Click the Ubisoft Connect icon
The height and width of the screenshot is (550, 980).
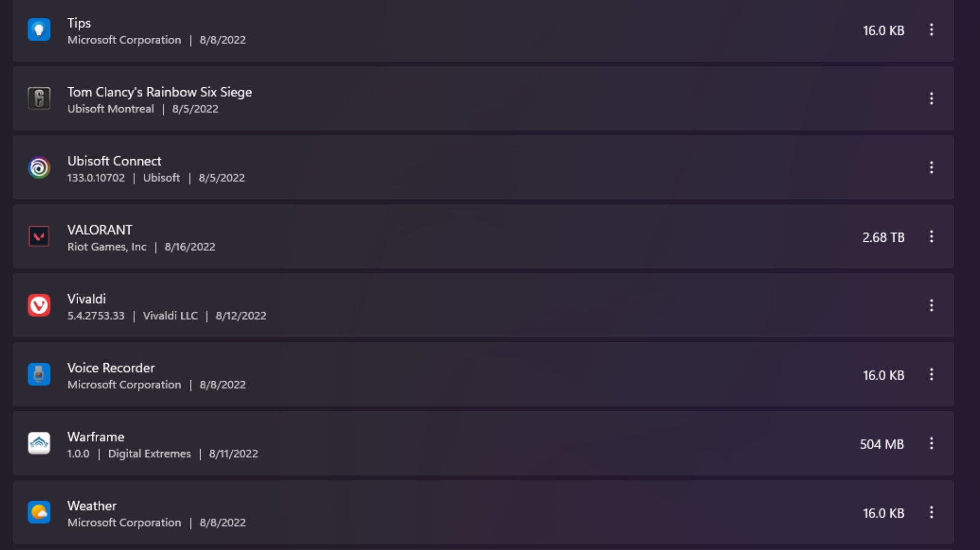tap(39, 167)
